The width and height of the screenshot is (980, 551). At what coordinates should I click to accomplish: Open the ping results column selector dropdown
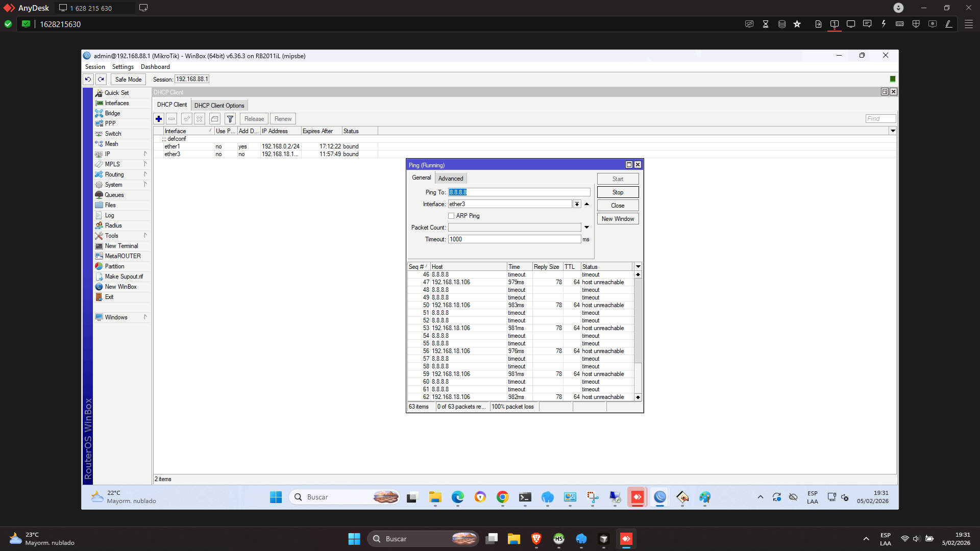638,267
